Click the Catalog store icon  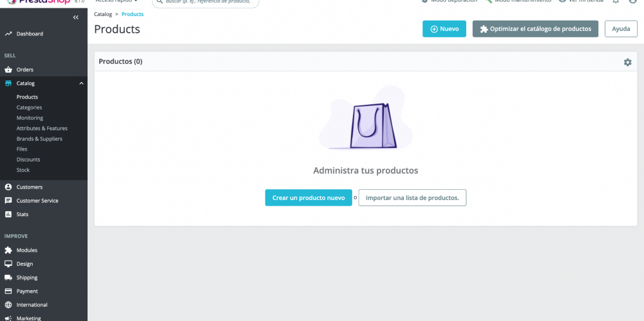click(x=8, y=84)
